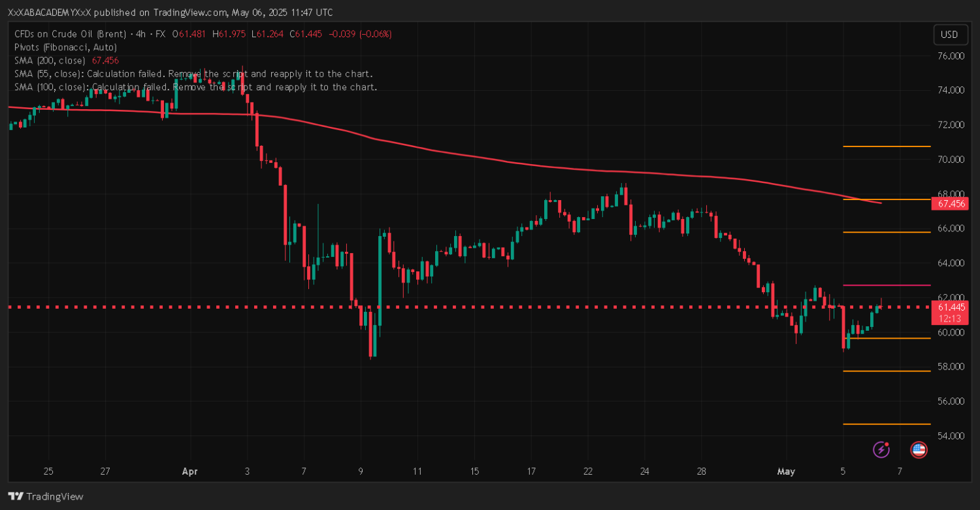
Task: Click the SMA (55, close) error legend
Action: pos(193,74)
